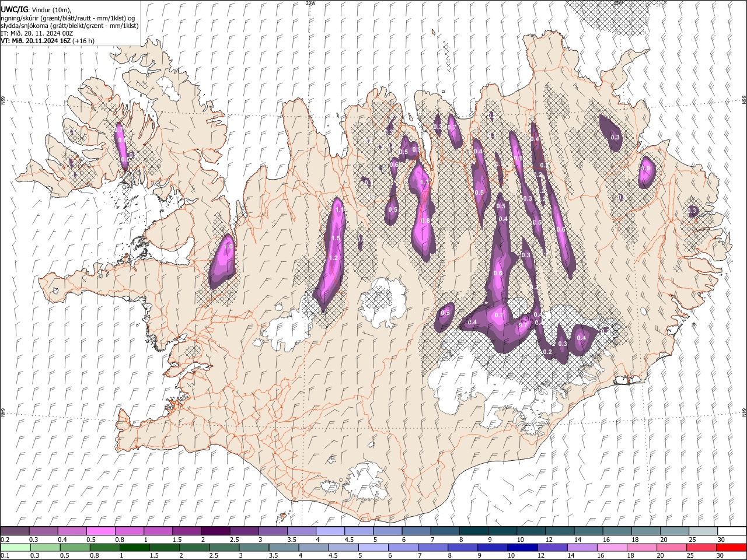This screenshot has width=747, height=560.
Task: Click the "UWC/IG" title heading
Action: (x=14, y=9)
